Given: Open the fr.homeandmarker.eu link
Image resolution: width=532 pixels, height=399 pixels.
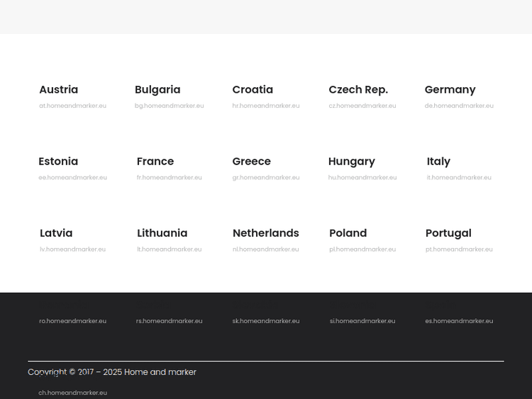Looking at the screenshot, I should point(169,178).
